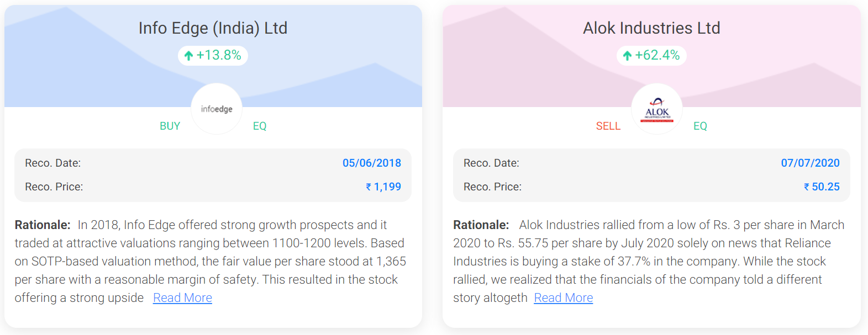Click the BUY label on Info Edge card

[170, 126]
